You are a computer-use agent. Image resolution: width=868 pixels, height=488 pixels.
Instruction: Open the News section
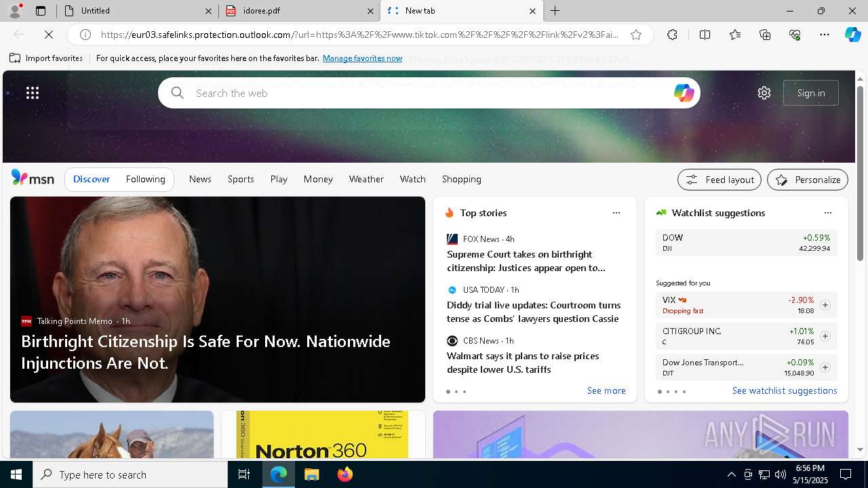pyautogui.click(x=200, y=179)
